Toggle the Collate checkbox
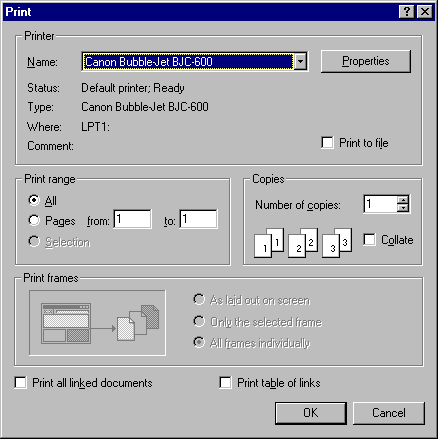438x439 pixels. pyautogui.click(x=369, y=240)
